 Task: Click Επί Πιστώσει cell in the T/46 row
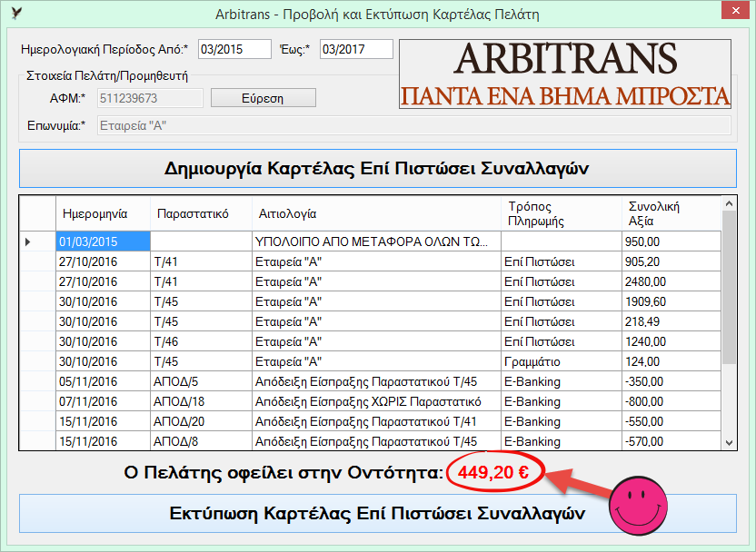pyautogui.click(x=562, y=342)
